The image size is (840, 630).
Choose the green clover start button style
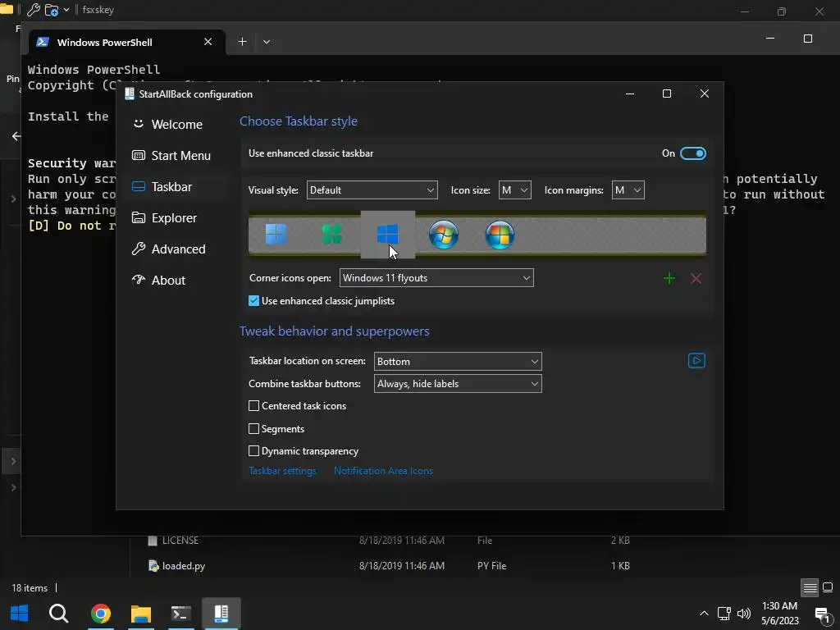click(331, 235)
